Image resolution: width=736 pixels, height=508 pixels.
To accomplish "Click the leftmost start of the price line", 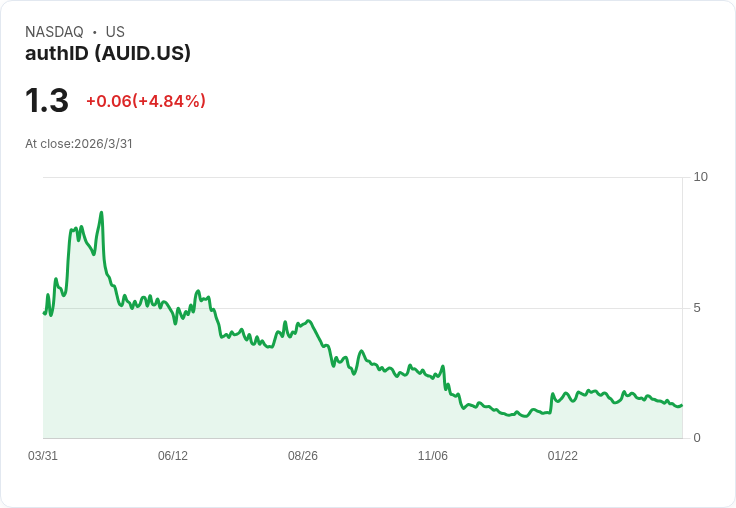I will (44, 313).
